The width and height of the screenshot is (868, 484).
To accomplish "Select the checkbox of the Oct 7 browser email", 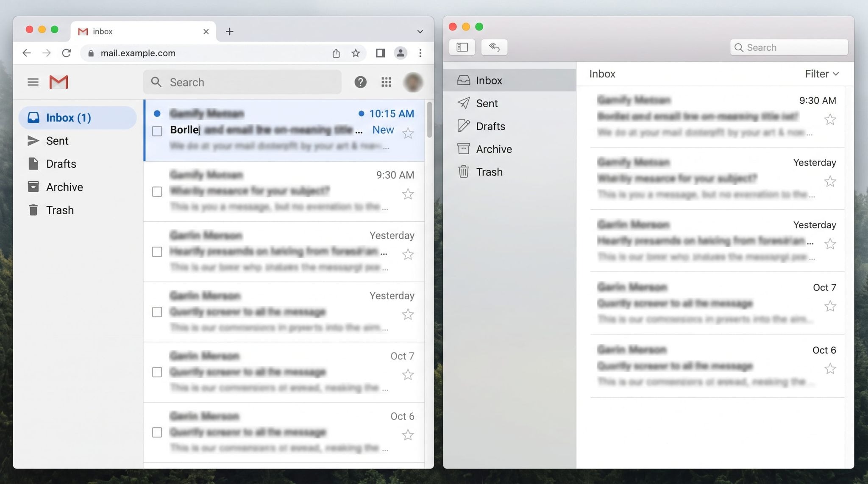I will (157, 372).
